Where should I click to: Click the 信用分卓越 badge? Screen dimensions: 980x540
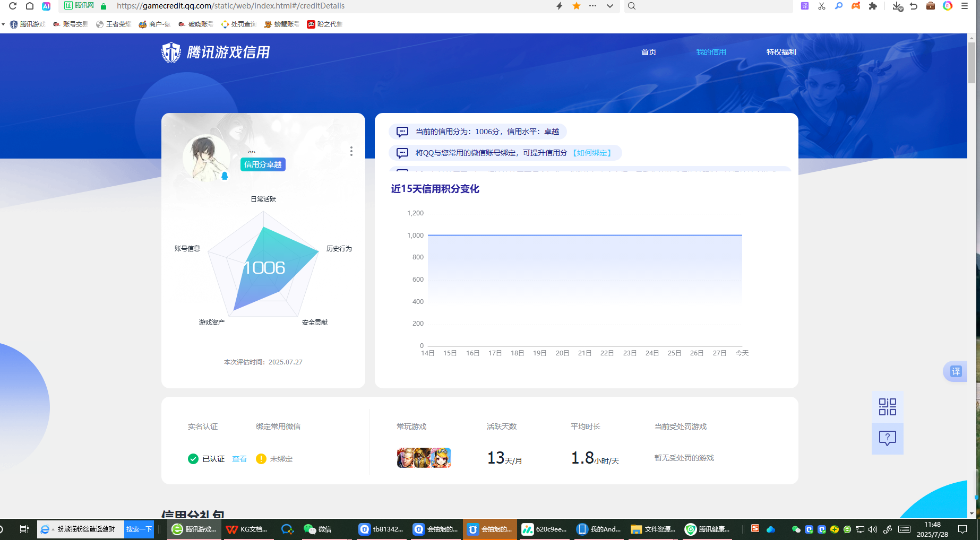[x=263, y=164]
